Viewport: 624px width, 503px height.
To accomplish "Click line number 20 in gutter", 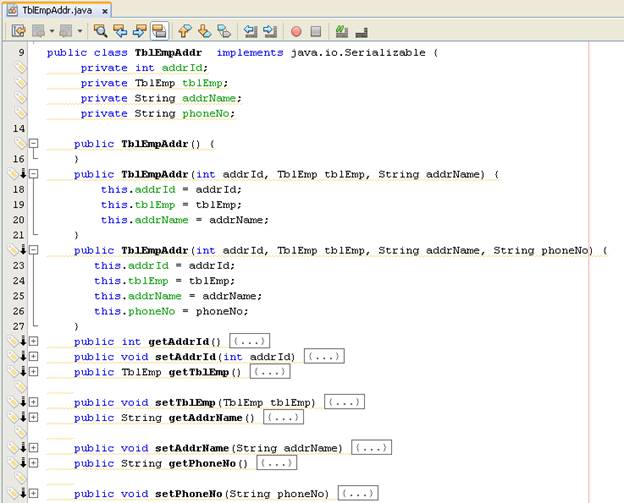I will tap(19, 220).
